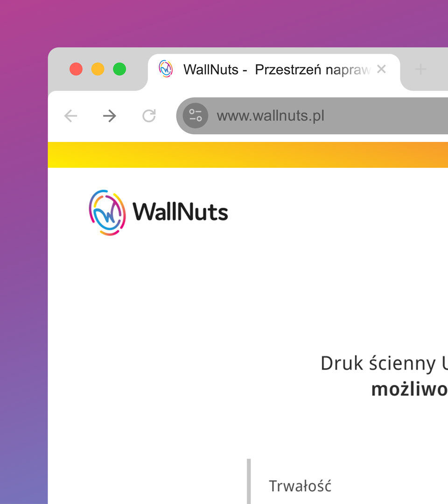Click the www.wallnuts.pl address field
This screenshot has height=504, width=448.
312,116
